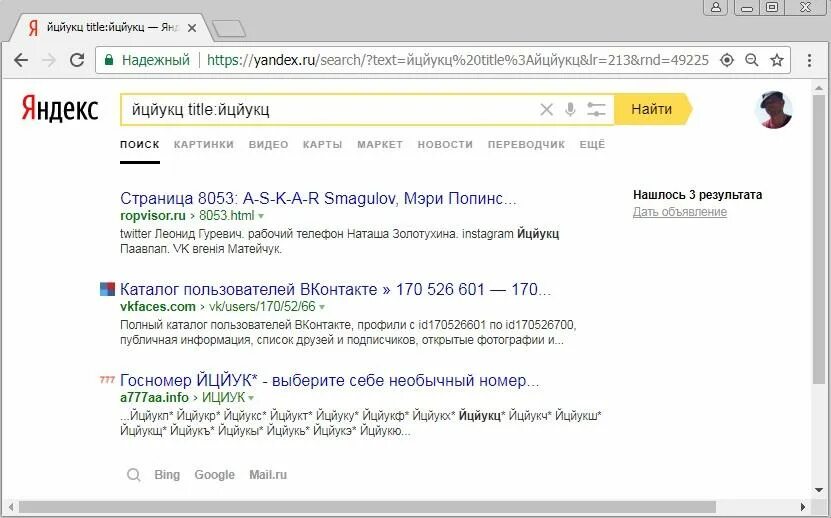Click the browser forward arrow
The height and width of the screenshot is (518, 831).
tap(49, 60)
